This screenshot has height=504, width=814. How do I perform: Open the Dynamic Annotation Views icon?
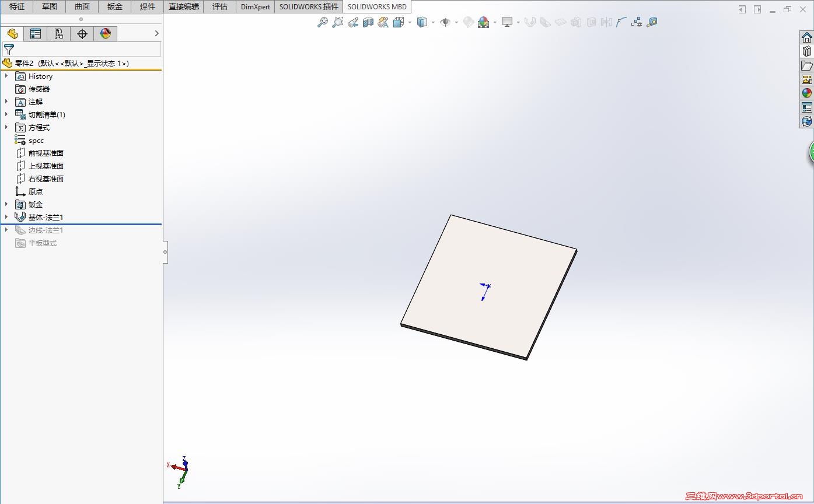point(383,22)
